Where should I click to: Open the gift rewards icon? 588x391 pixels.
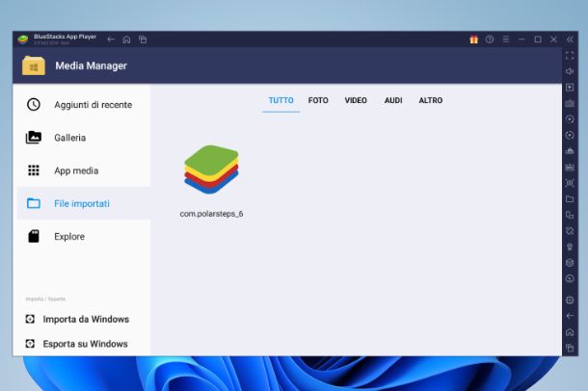474,39
